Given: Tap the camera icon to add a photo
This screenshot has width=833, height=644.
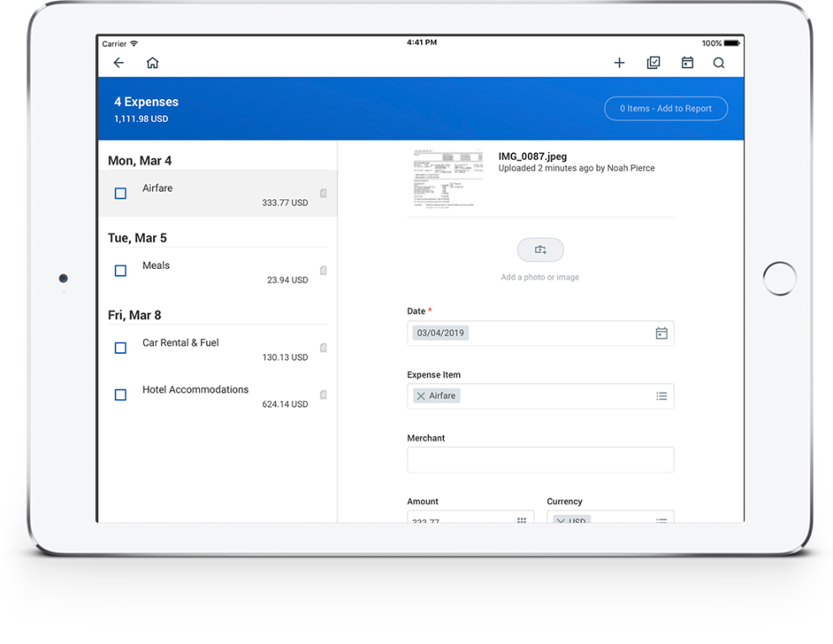Looking at the screenshot, I should click(x=540, y=249).
